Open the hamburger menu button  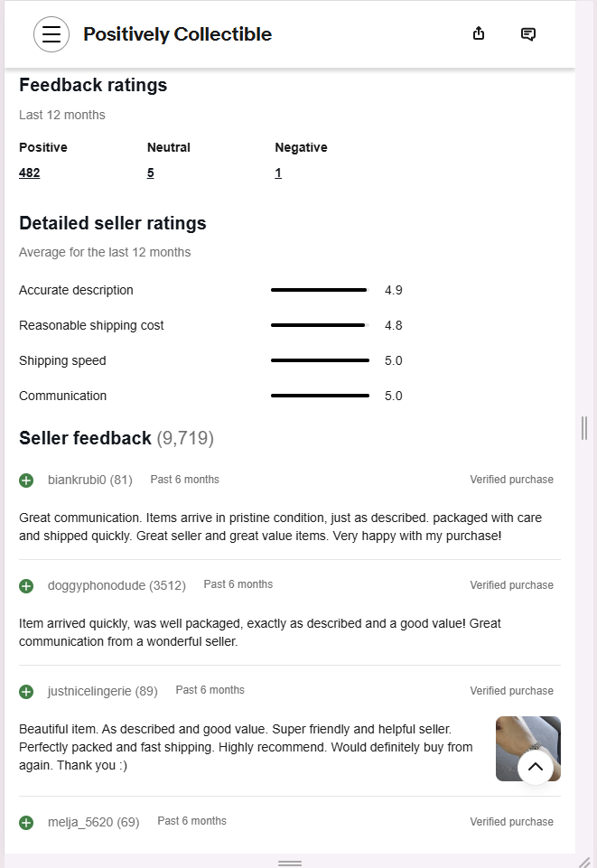tap(51, 34)
